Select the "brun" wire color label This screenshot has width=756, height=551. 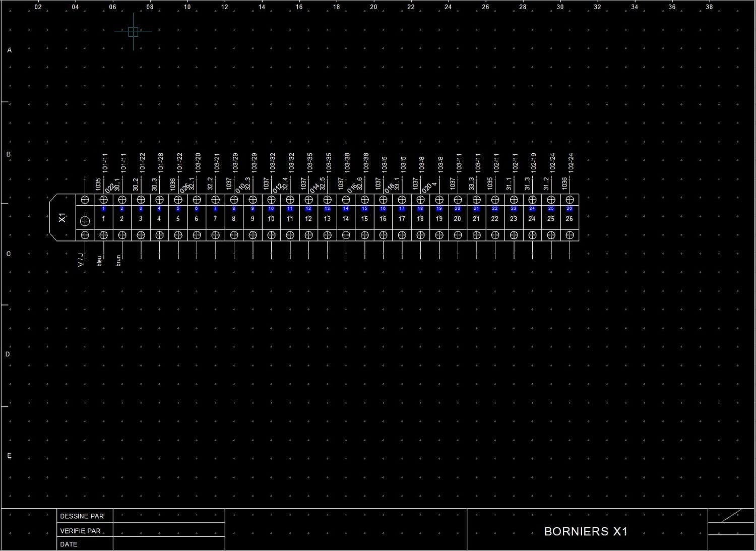pyautogui.click(x=118, y=260)
